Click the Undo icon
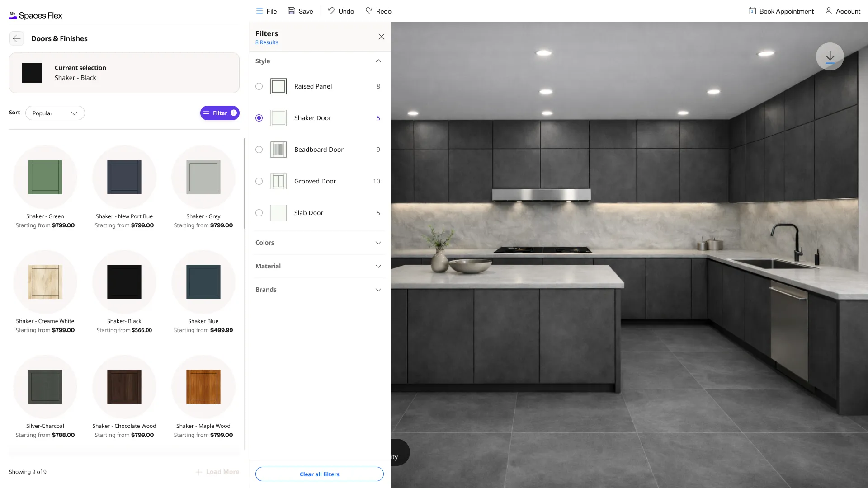This screenshot has height=488, width=868. (x=331, y=11)
